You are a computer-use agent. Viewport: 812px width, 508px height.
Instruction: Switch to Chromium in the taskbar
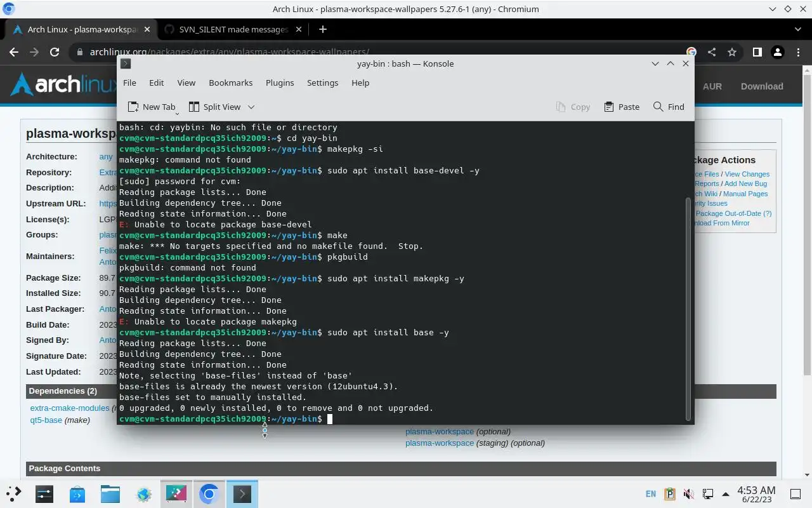point(209,493)
